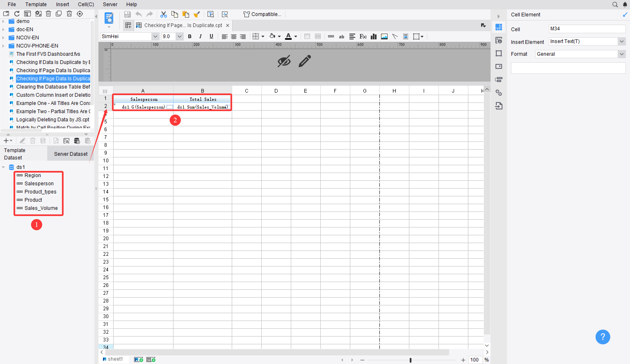This screenshot has width=630, height=364.
Task: Open the Insert Element dropdown showing Insert Text(T)
Action: pyautogui.click(x=622, y=41)
